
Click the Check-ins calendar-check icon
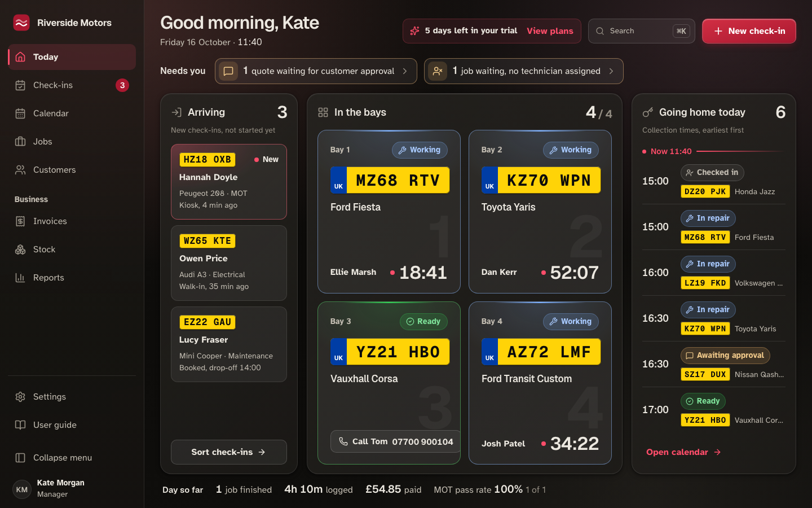click(20, 85)
